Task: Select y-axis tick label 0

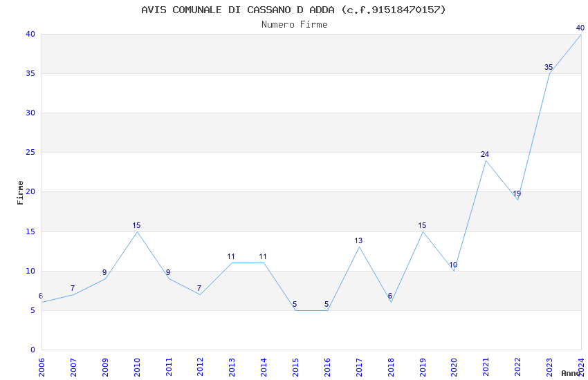Action: [33, 350]
